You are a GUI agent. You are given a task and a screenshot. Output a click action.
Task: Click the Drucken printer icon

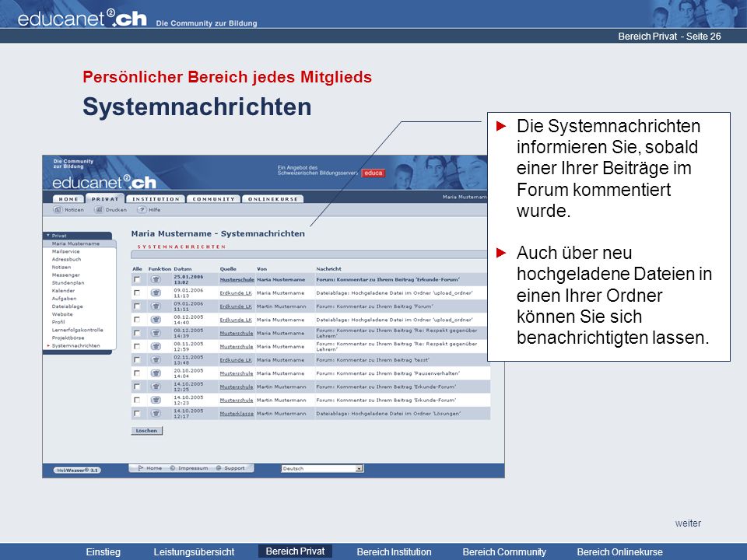click(x=99, y=209)
